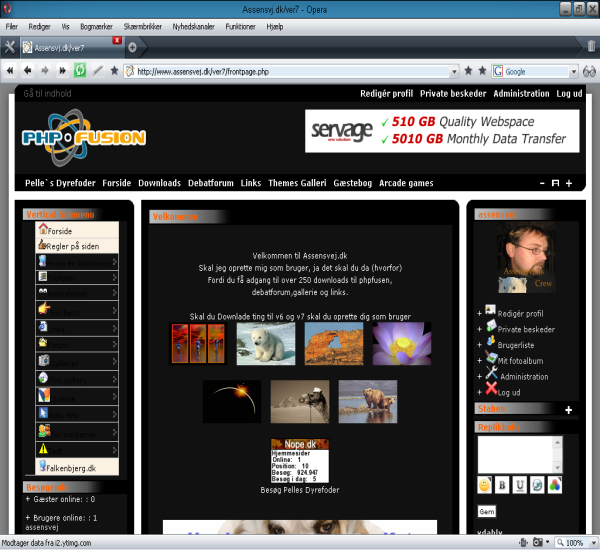Open the Skærmbrikker menu
Image resolution: width=600 pixels, height=550 pixels.
(x=142, y=26)
